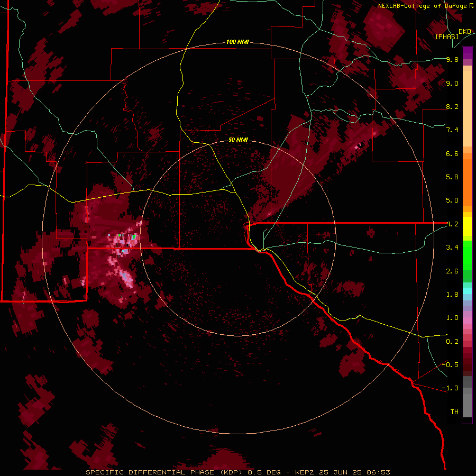Click the 100 NMI range ring label
476x476 pixels.
point(237,42)
